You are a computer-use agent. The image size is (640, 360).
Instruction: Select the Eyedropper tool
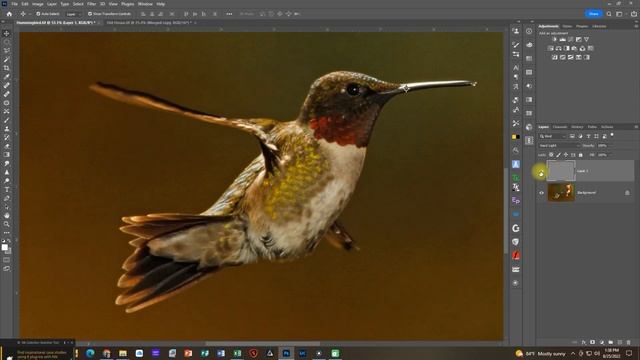coord(7,77)
